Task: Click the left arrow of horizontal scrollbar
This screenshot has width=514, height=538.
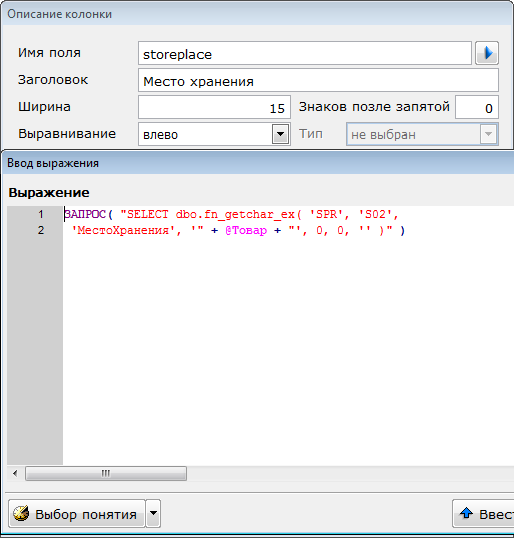Action: [x=15, y=473]
